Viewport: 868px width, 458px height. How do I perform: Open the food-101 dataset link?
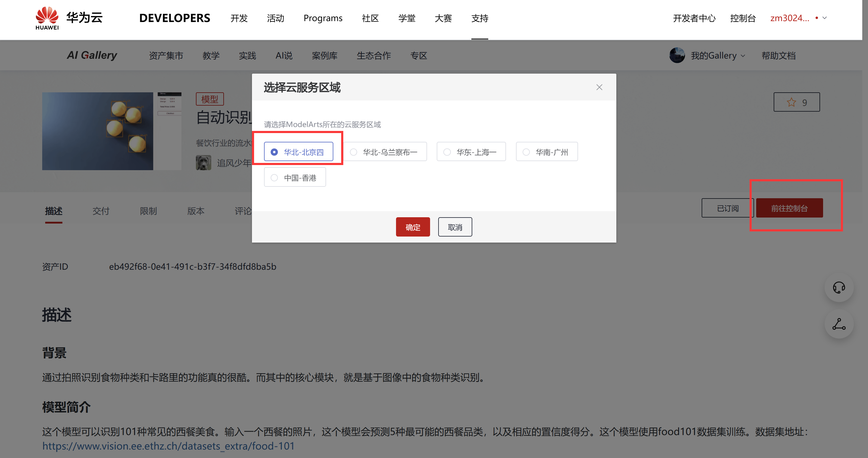point(168,446)
